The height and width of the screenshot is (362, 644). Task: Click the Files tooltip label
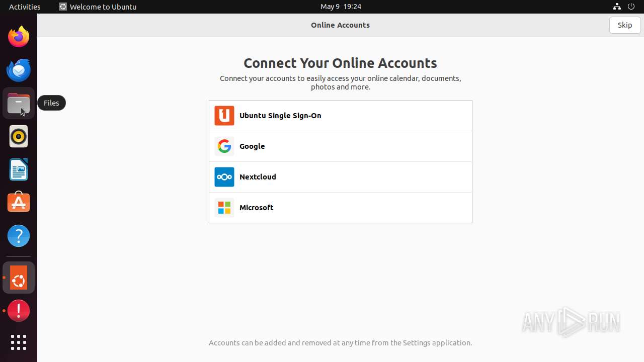coord(51,103)
